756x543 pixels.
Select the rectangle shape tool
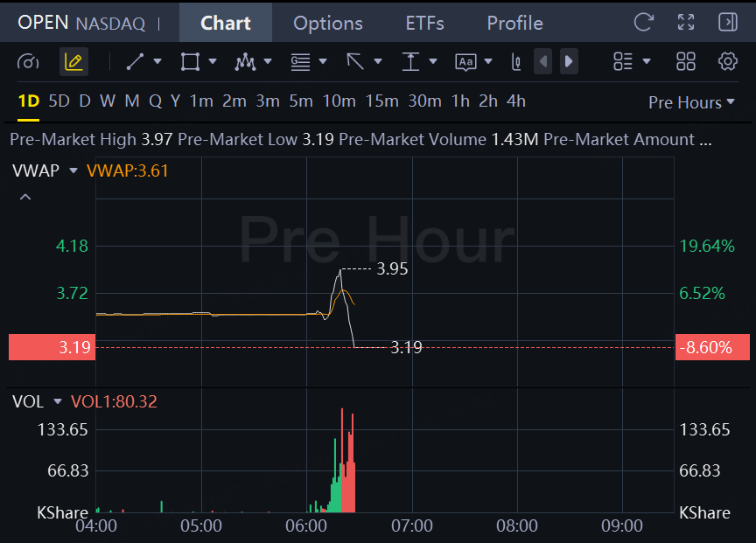pyautogui.click(x=190, y=62)
